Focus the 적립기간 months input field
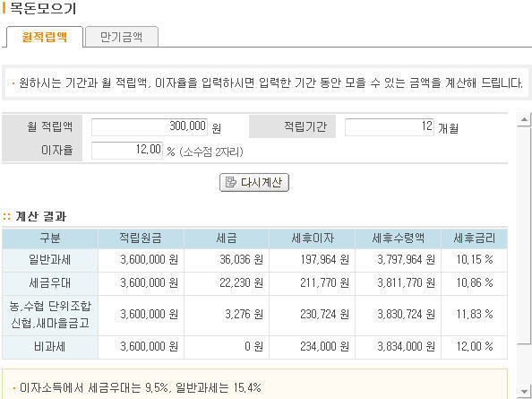532x399 pixels. click(x=390, y=127)
